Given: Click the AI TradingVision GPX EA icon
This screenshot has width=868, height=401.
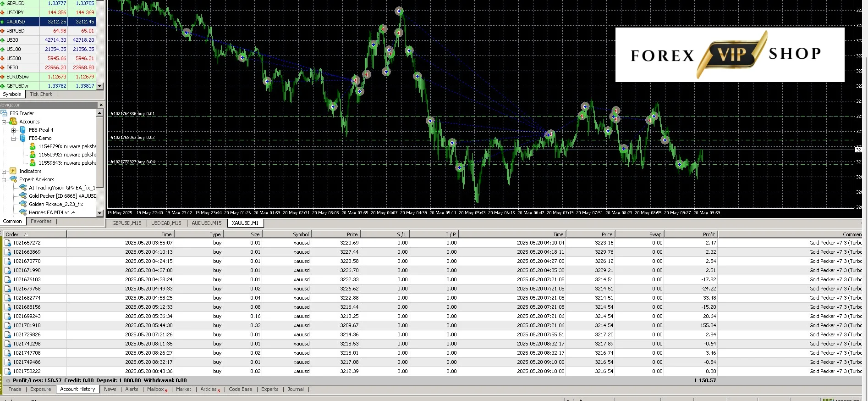Looking at the screenshot, I should tap(23, 188).
